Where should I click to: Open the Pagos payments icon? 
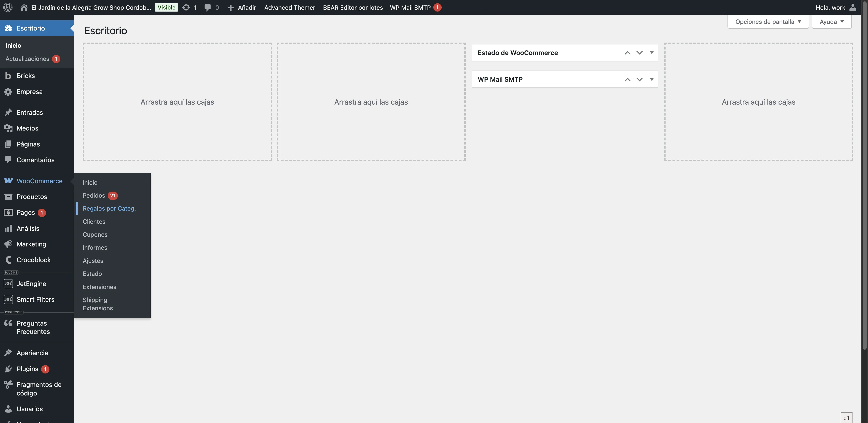[x=8, y=212]
